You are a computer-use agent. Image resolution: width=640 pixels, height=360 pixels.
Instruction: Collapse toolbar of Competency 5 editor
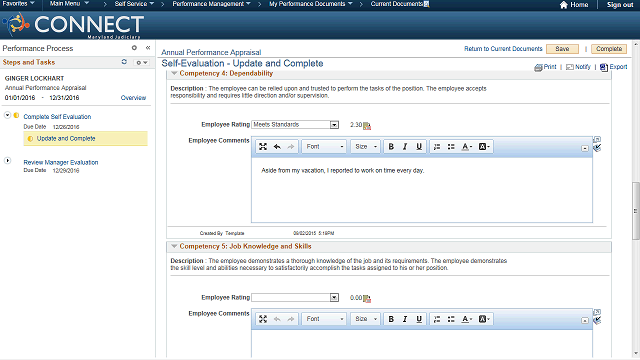coord(585,321)
